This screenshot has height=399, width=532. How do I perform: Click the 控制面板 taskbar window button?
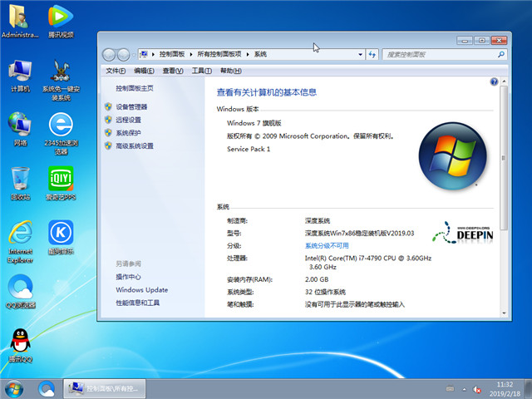(105, 389)
